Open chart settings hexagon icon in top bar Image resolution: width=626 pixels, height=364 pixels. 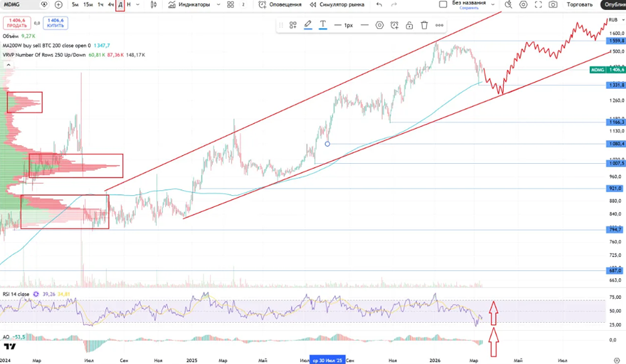[523, 4]
